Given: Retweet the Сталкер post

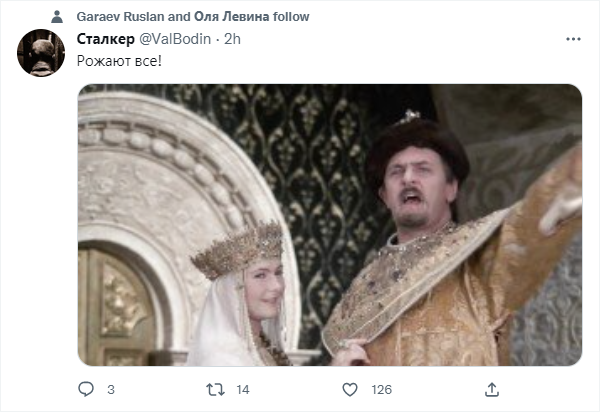Looking at the screenshot, I should [x=214, y=389].
